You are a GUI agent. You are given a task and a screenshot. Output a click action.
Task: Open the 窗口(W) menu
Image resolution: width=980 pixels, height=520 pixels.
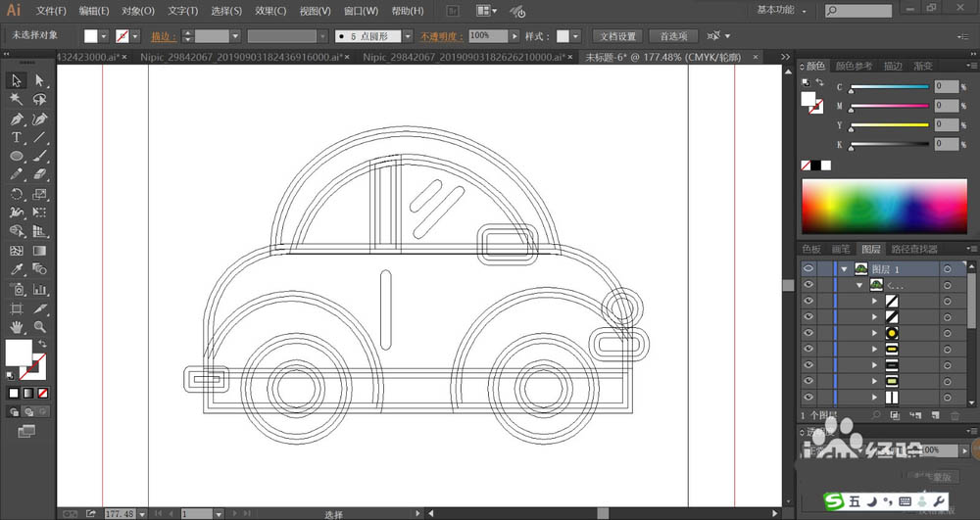pos(361,11)
